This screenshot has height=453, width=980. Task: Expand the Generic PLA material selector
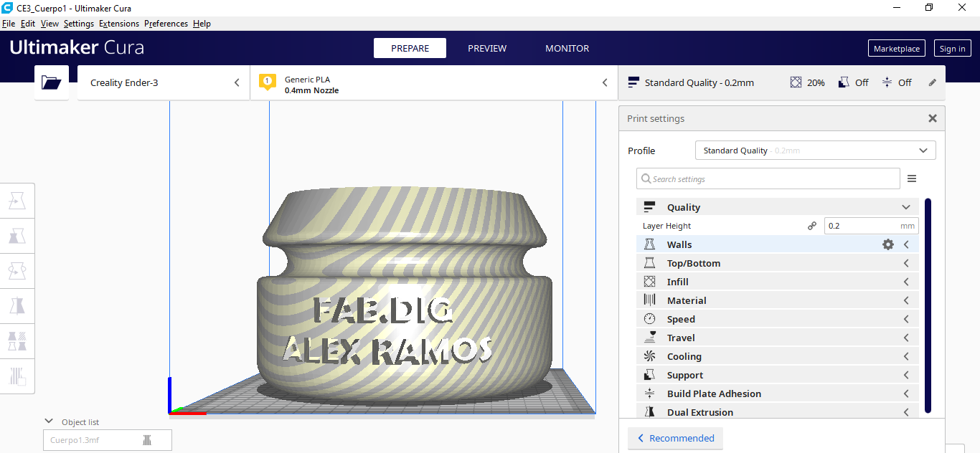click(x=433, y=82)
